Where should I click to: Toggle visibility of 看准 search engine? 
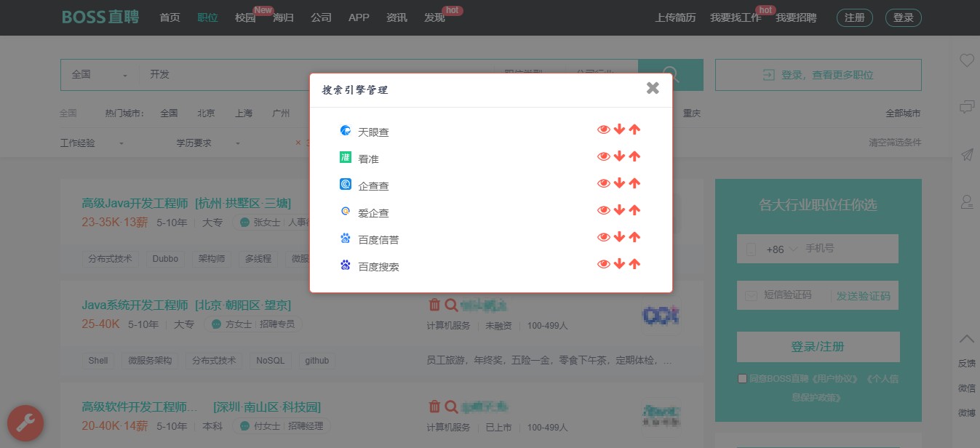[603, 156]
